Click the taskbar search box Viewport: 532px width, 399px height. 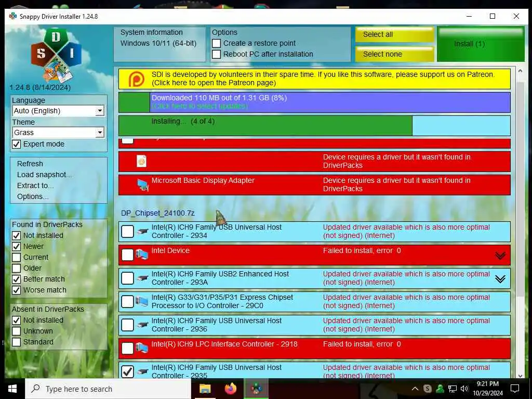point(108,389)
